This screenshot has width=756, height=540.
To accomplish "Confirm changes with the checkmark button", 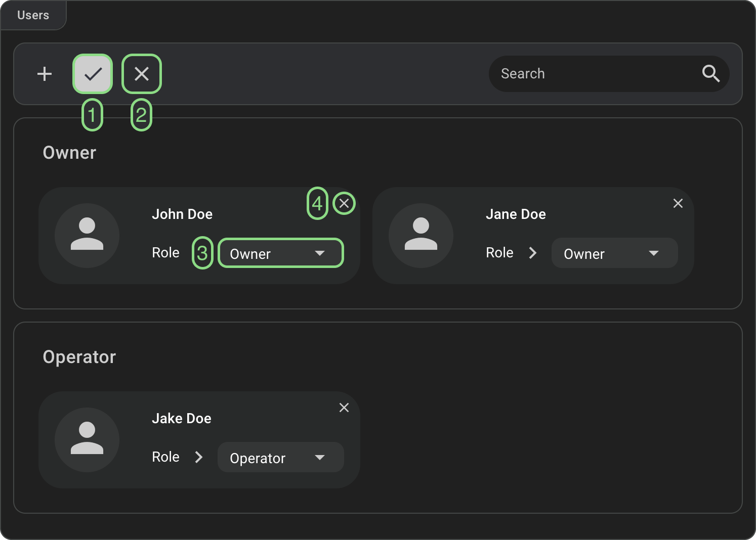I will [93, 74].
